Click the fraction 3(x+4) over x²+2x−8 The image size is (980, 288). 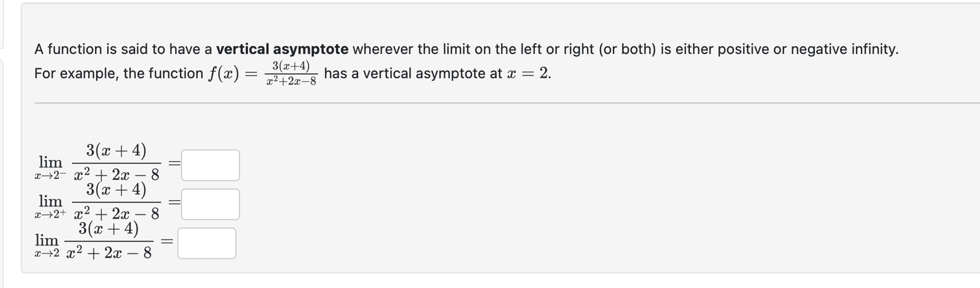click(x=291, y=74)
